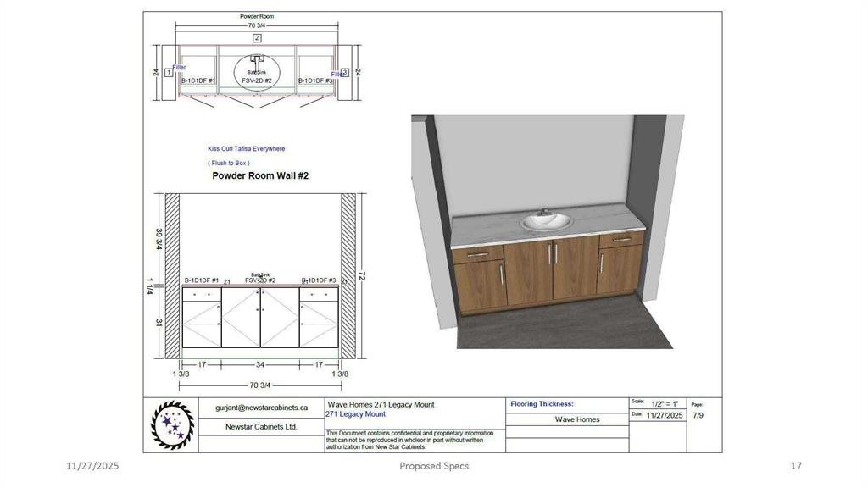Click the Page 7/9 indicator

(697, 415)
